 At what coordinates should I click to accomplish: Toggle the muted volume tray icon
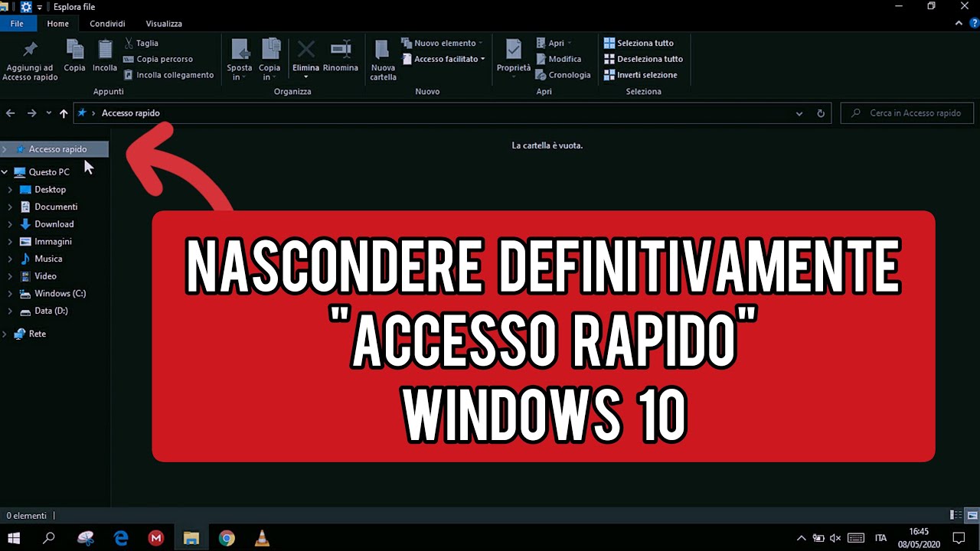835,538
